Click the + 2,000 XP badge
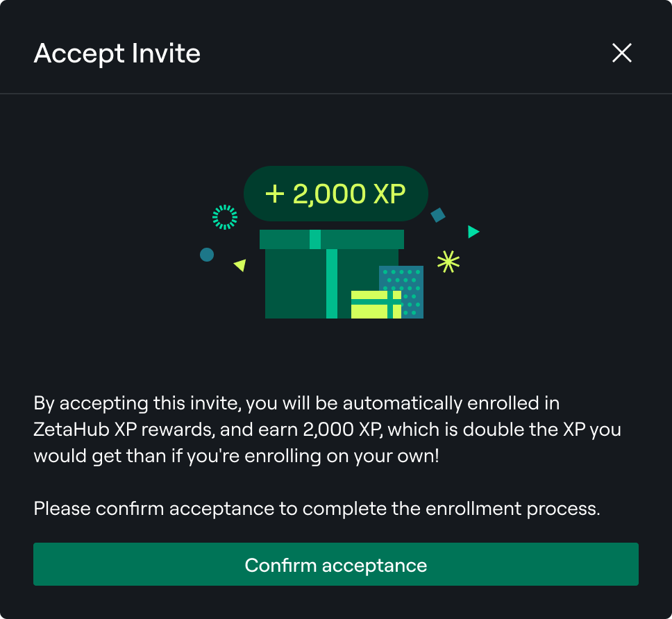 [x=335, y=194]
